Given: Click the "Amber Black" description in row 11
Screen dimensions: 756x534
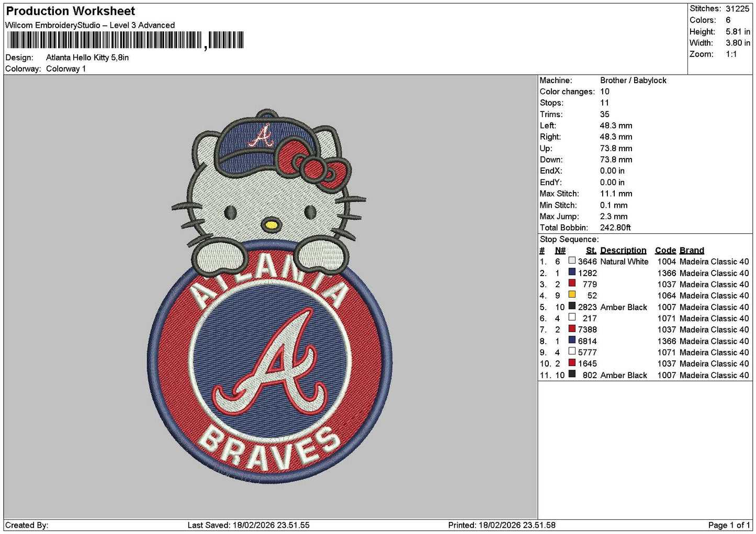Looking at the screenshot, I should coord(624,375).
